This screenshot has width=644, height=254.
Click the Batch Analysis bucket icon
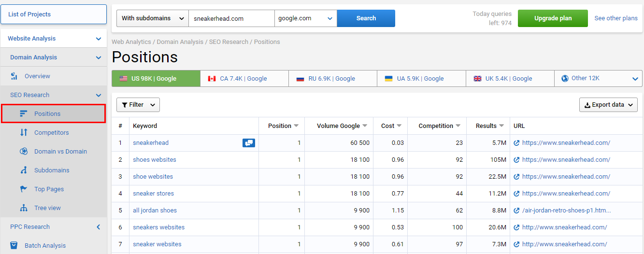click(14, 245)
